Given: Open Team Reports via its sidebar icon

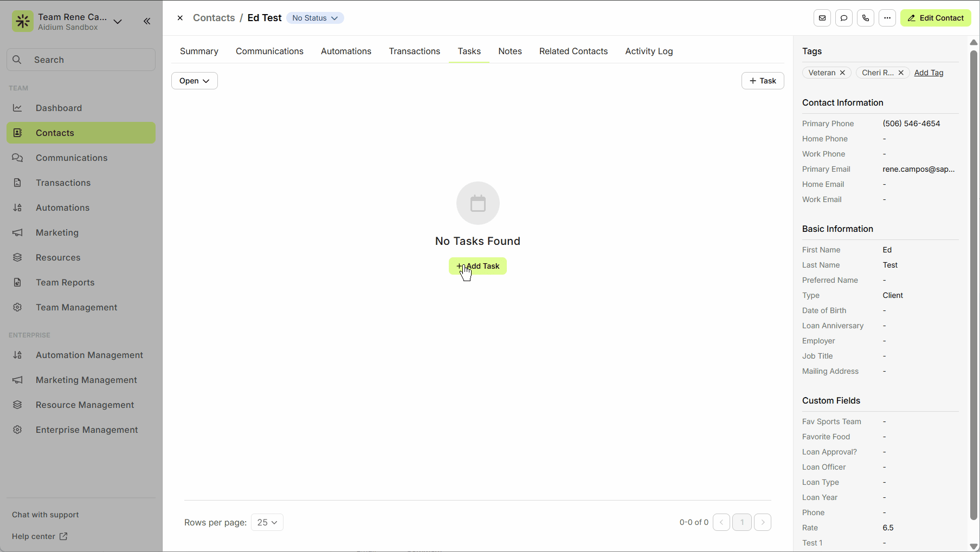Looking at the screenshot, I should click(x=17, y=282).
